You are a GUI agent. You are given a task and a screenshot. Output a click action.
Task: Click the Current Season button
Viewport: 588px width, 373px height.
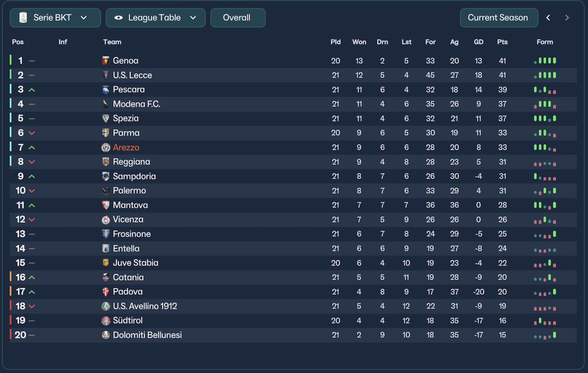coord(498,18)
